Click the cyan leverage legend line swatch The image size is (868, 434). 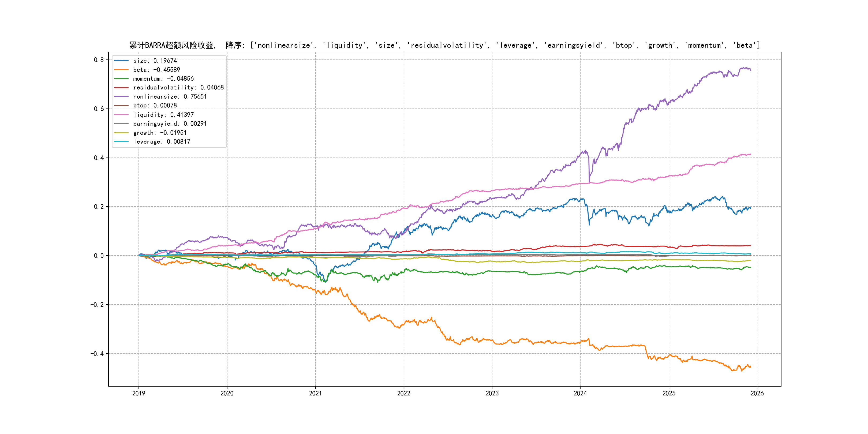tap(121, 141)
